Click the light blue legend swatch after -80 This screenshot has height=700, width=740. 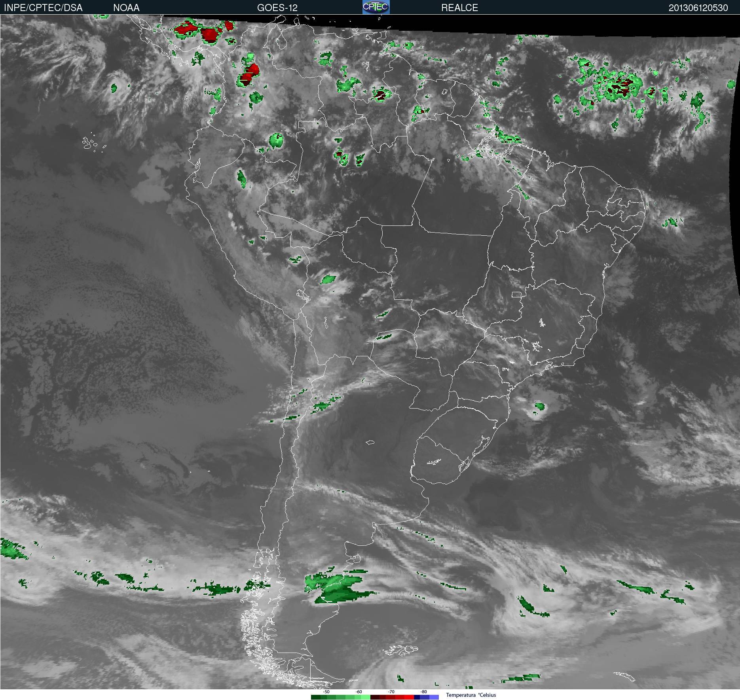(x=434, y=697)
